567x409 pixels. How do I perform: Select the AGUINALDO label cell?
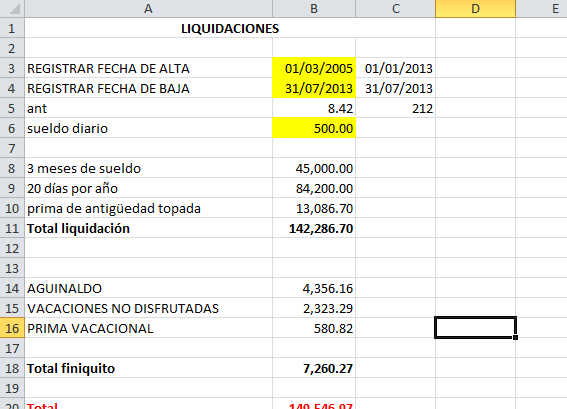[148, 288]
